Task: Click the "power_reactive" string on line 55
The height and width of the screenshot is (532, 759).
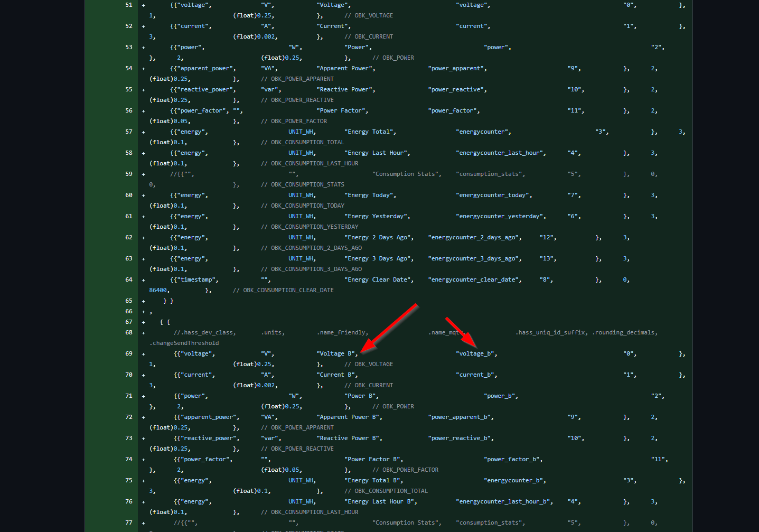Action: coord(456,89)
